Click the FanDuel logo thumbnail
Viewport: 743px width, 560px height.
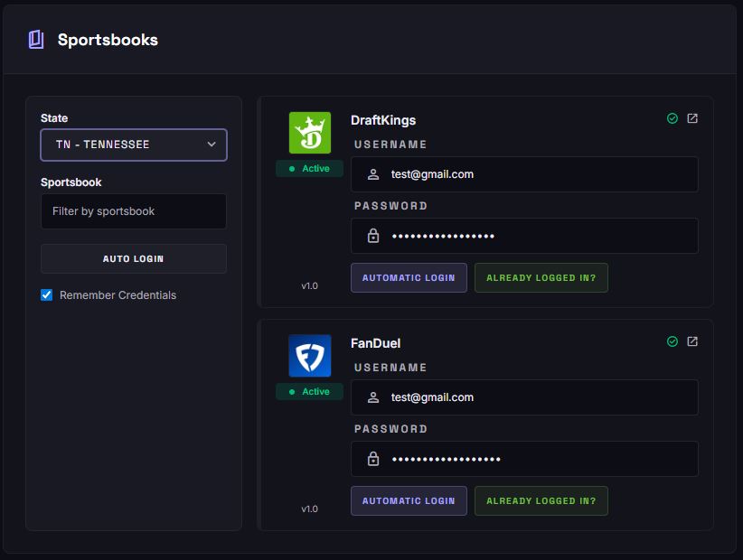[310, 356]
